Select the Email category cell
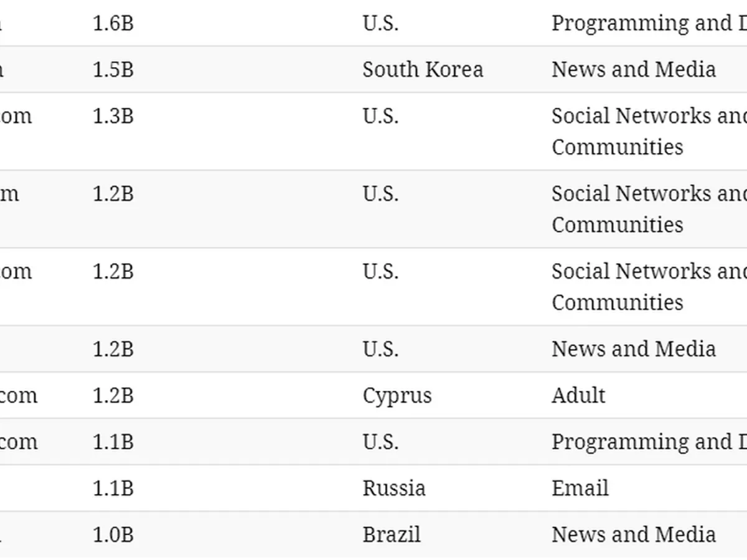Image resolution: width=747 pixels, height=560 pixels. (x=580, y=488)
